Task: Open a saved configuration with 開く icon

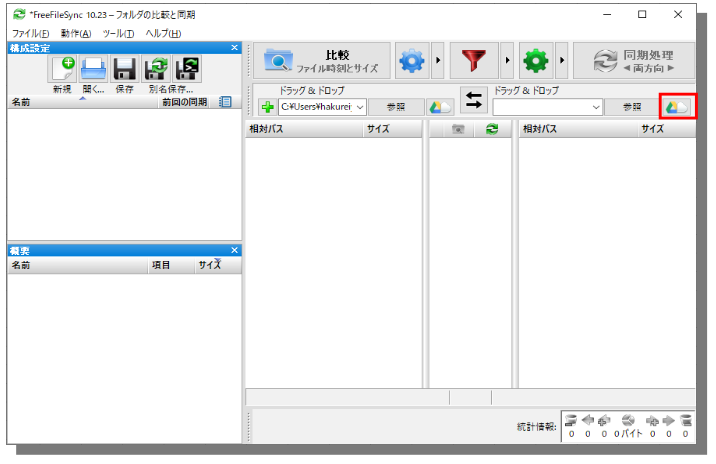Action: (x=93, y=68)
